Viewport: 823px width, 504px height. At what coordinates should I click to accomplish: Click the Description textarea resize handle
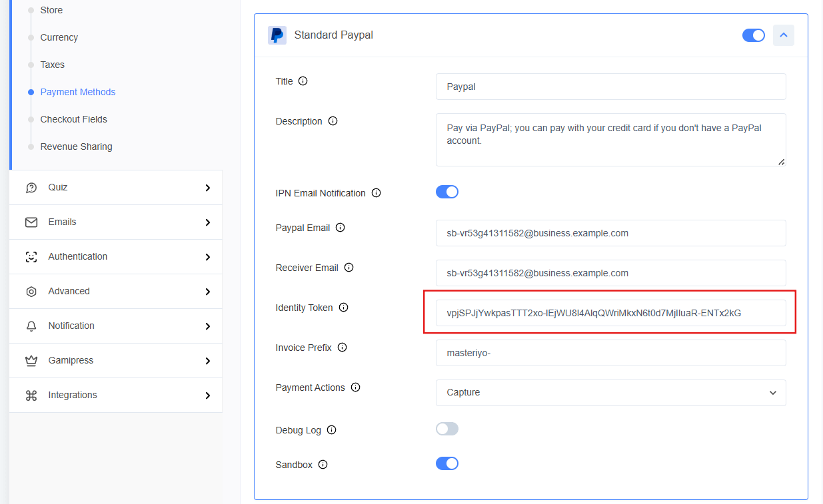[x=781, y=161]
